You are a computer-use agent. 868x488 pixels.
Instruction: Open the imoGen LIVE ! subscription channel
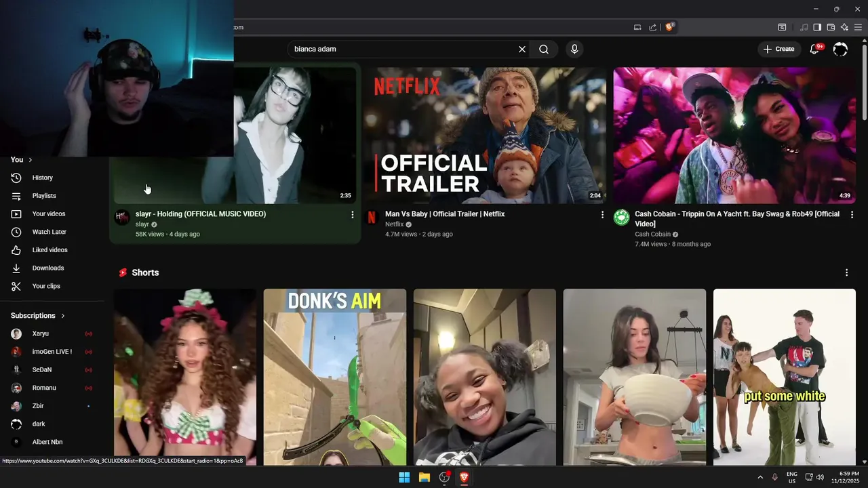[52, 352]
